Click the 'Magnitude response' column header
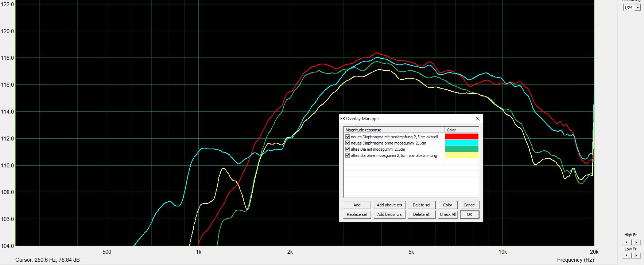 coord(394,130)
